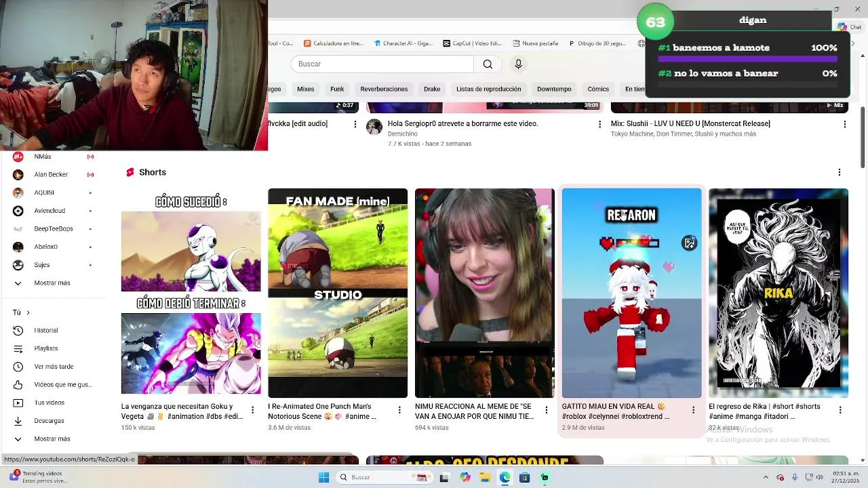Select the Funk filter chip
Screen dimensions: 868x488
point(337,89)
